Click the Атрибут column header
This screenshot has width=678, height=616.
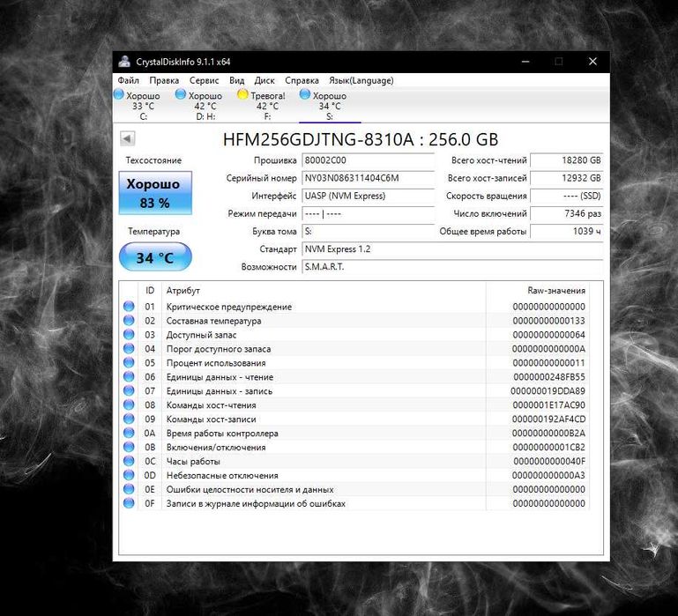pyautogui.click(x=324, y=291)
